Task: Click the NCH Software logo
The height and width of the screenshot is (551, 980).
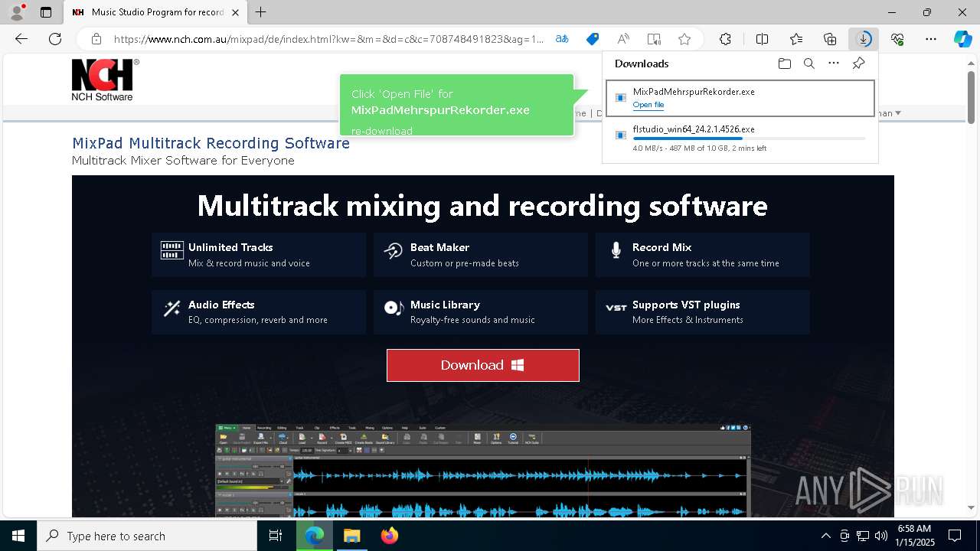Action: [105, 80]
